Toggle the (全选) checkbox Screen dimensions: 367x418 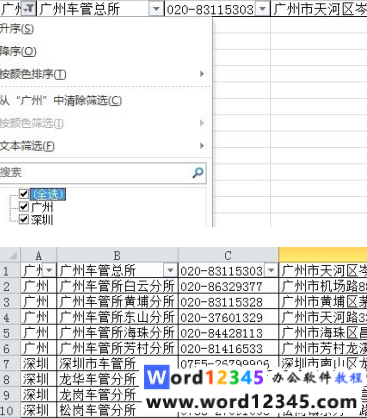pyautogui.click(x=24, y=193)
